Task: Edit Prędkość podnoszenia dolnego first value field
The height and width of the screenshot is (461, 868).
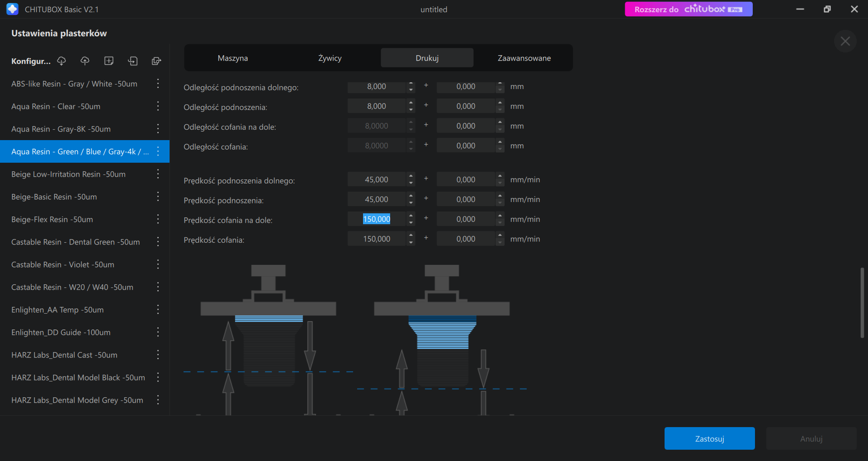Action: coord(377,179)
